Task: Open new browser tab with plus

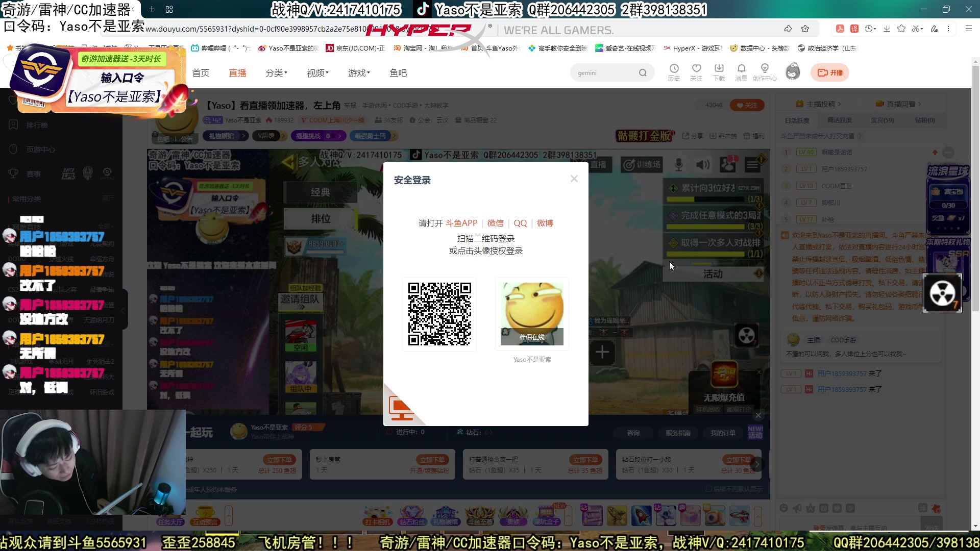Action: pos(152,9)
